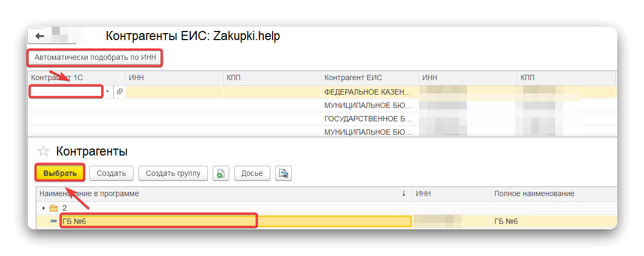Sort by Наименование в программе column header

coord(223,194)
